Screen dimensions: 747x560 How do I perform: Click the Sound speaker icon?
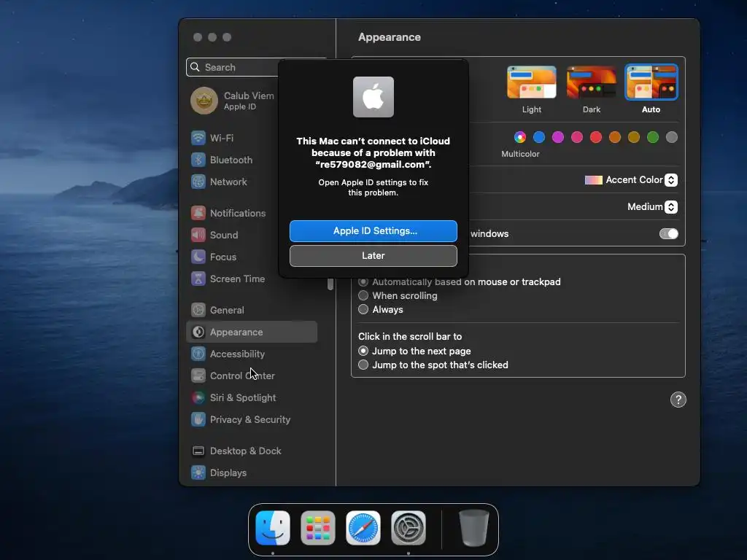pyautogui.click(x=198, y=236)
